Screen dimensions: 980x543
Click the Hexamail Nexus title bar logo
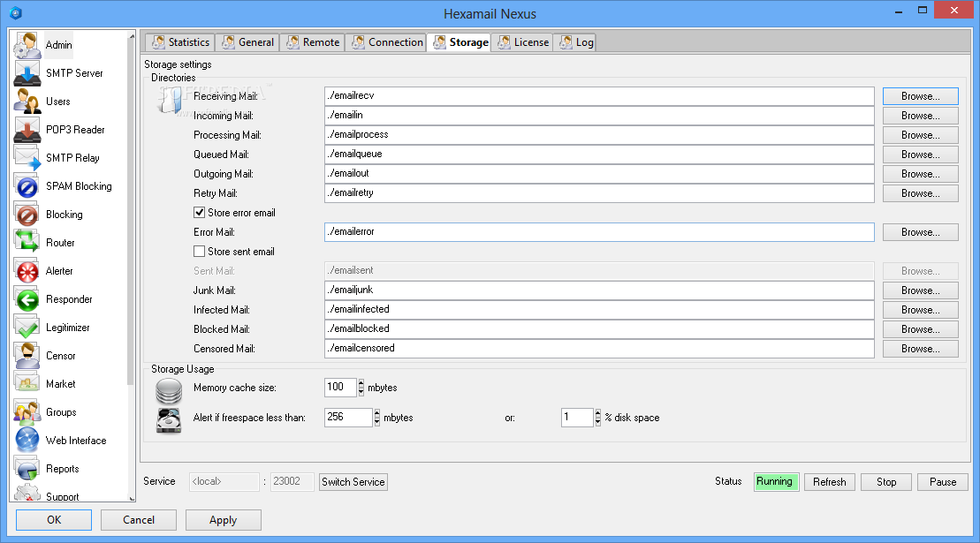[x=16, y=13]
